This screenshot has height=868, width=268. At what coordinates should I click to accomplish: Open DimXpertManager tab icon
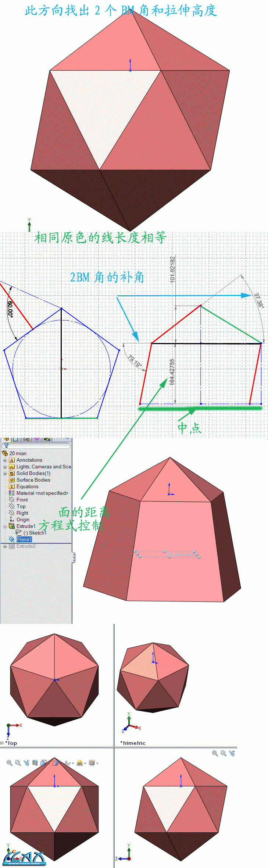point(37,439)
